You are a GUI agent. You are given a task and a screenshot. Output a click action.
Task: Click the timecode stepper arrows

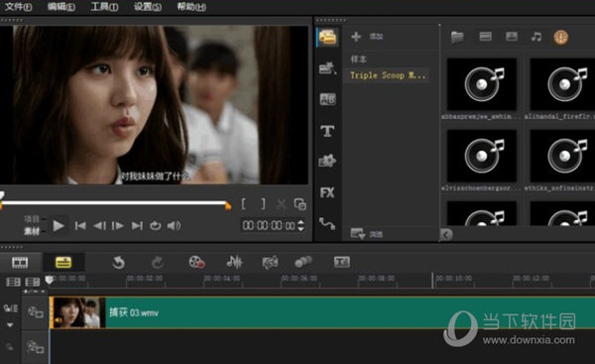tap(300, 225)
